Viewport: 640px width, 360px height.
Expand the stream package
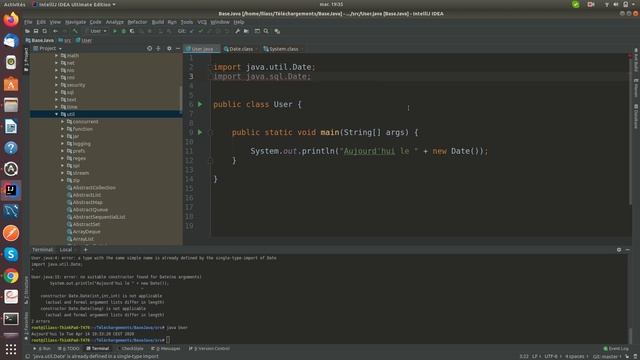62,173
